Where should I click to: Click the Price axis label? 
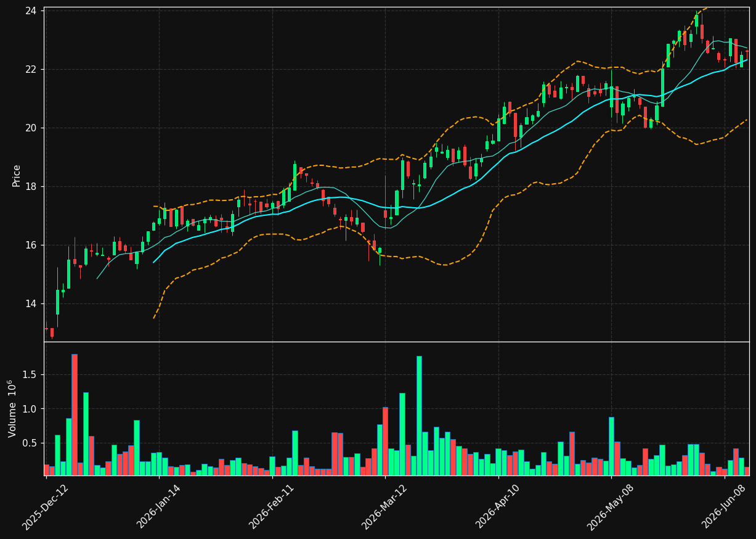(x=17, y=175)
